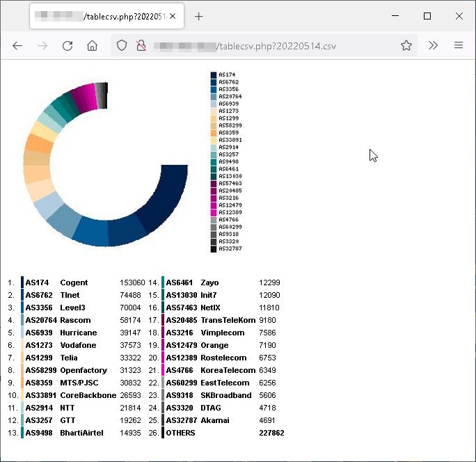Click Tinet in table row 2
Viewport: 476px width, 462px height.
pos(70,295)
